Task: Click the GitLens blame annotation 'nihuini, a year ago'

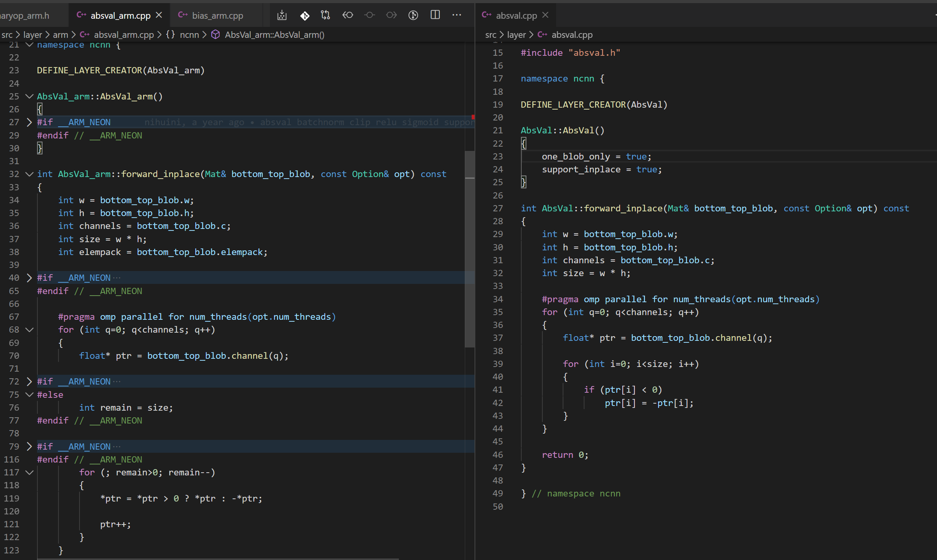Action: [309, 122]
